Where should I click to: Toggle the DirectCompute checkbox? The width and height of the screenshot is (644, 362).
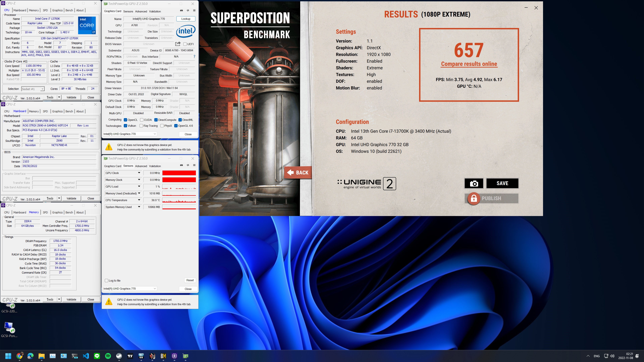[x=156, y=120]
